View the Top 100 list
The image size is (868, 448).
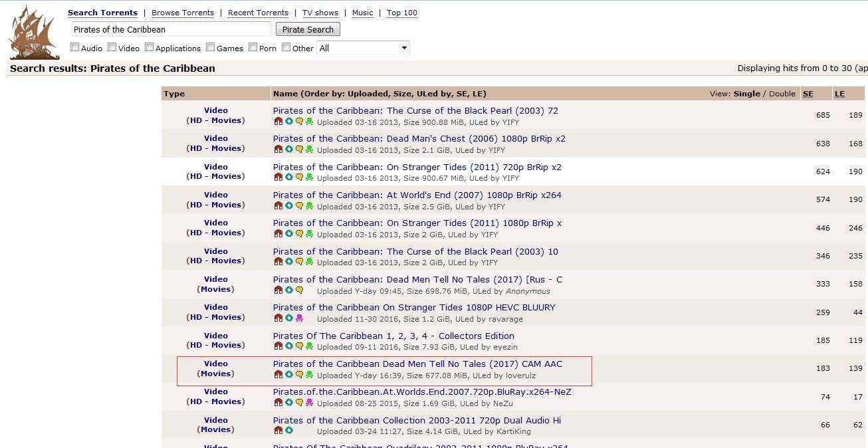[x=402, y=13]
